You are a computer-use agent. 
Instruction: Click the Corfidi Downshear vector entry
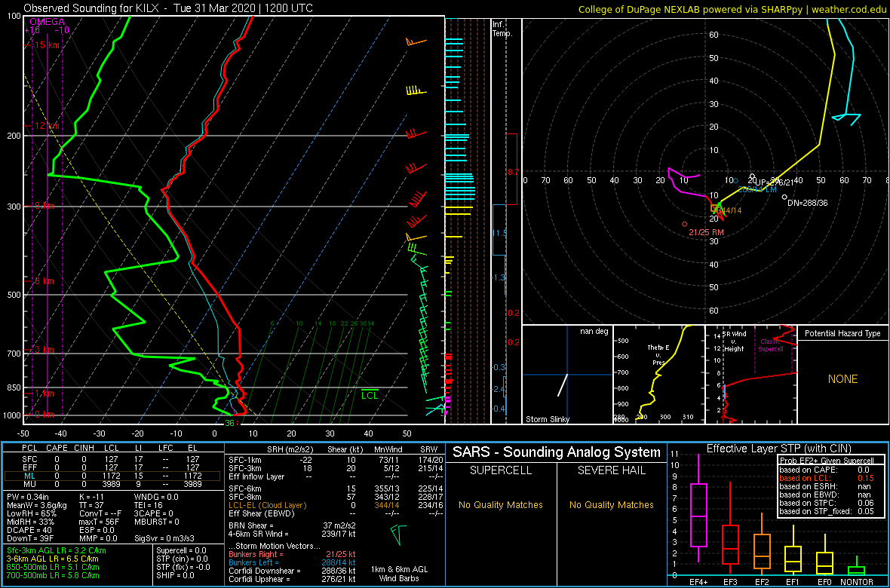point(292,571)
